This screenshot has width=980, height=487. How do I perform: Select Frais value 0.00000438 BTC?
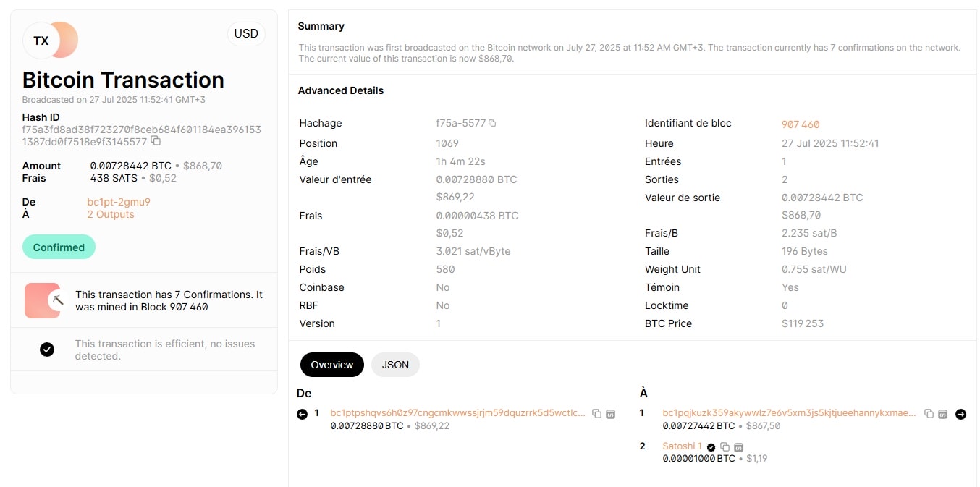coord(477,216)
